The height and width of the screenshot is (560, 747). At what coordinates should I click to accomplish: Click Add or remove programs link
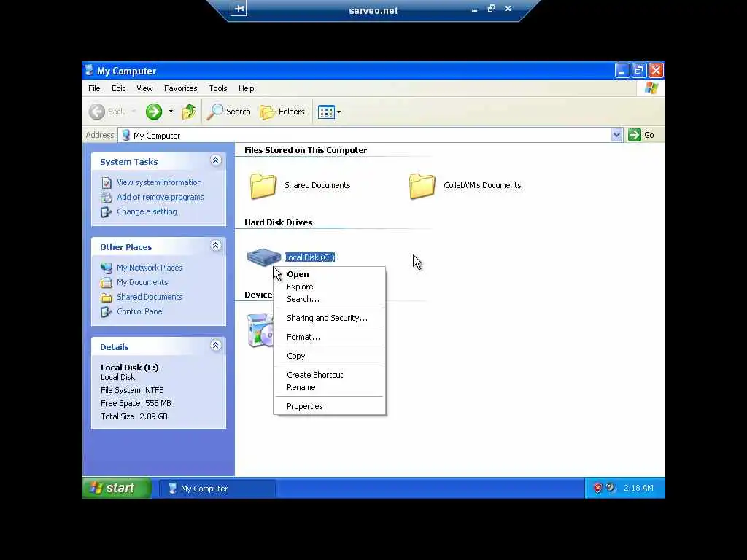[160, 197]
